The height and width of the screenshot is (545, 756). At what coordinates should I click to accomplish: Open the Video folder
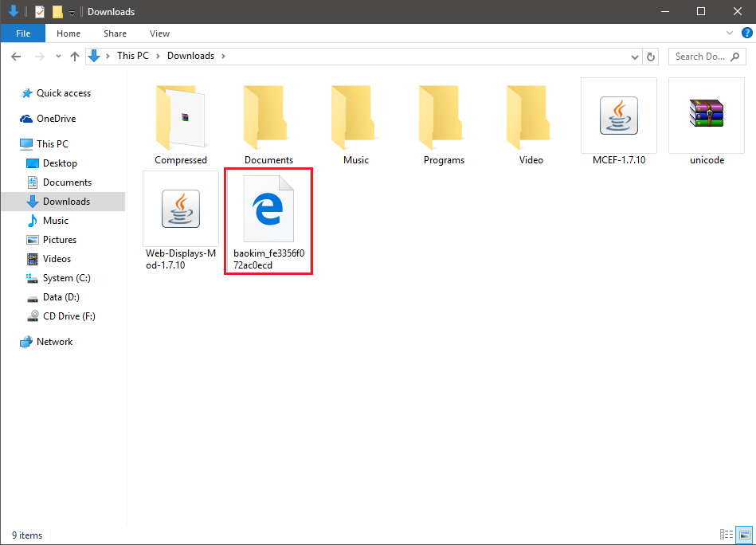click(531, 123)
